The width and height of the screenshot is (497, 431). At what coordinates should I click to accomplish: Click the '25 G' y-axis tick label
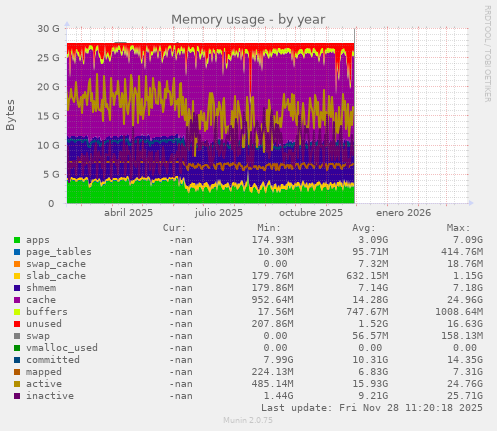tap(48, 58)
